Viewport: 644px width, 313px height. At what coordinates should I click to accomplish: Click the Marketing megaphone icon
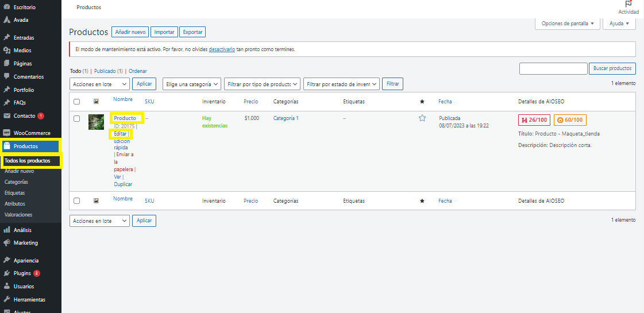[x=7, y=243]
